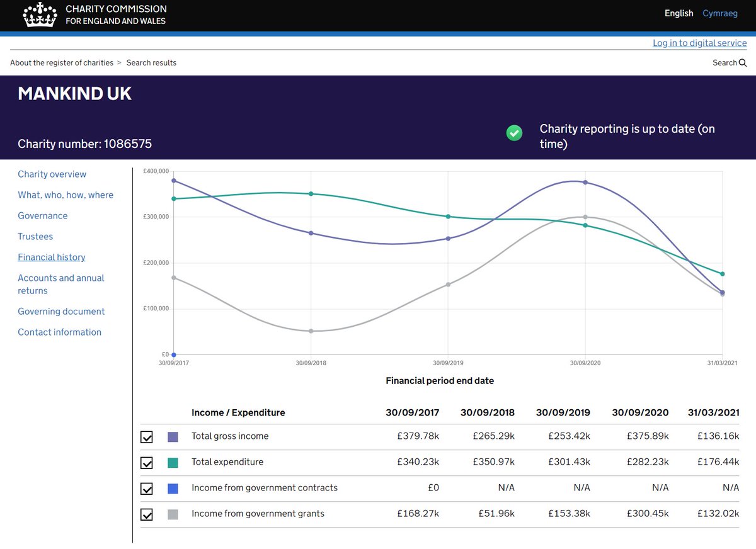Click the green reporting status checkmark icon
The height and width of the screenshot is (549, 756).
[x=515, y=133]
